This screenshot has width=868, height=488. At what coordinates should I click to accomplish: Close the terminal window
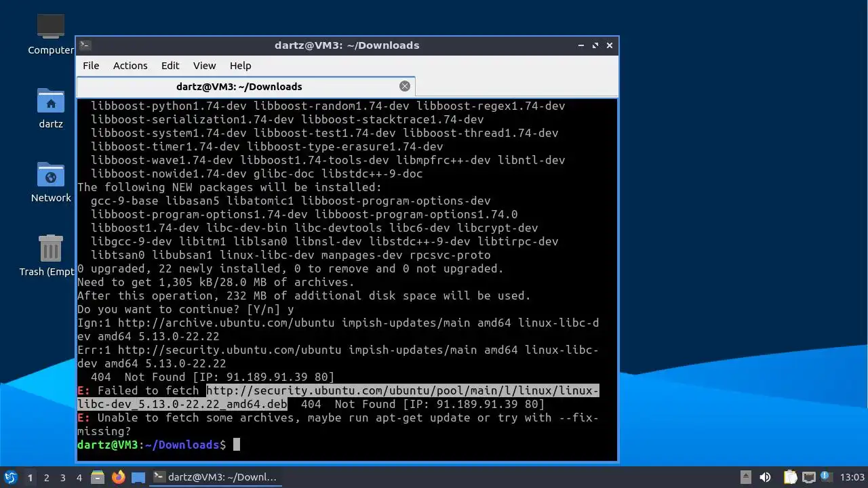(610, 45)
